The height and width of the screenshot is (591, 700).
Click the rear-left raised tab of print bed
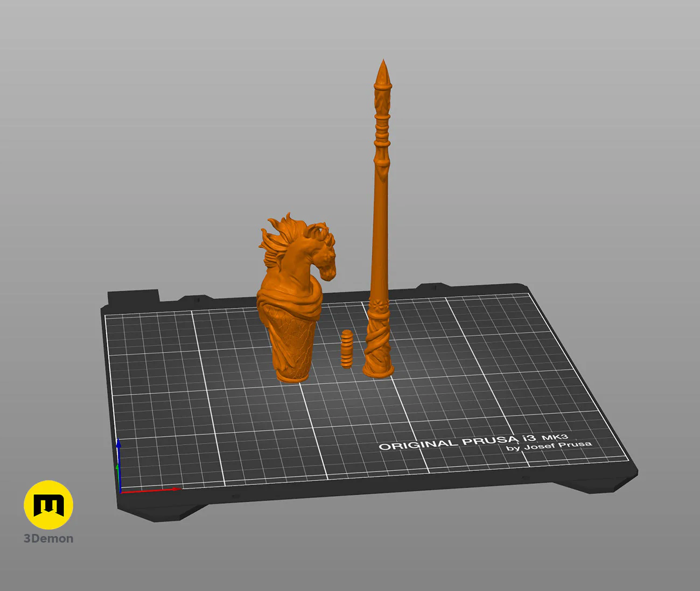pos(134,297)
